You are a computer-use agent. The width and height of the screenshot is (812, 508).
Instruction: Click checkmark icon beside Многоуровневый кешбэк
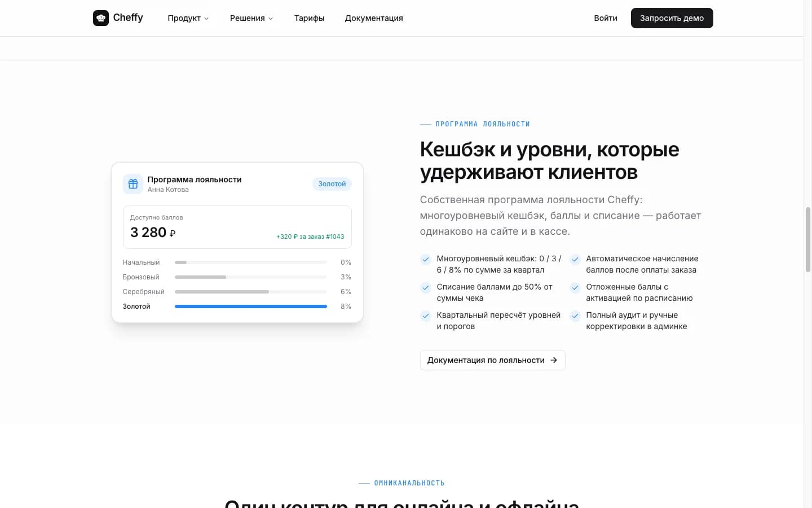[x=426, y=259]
